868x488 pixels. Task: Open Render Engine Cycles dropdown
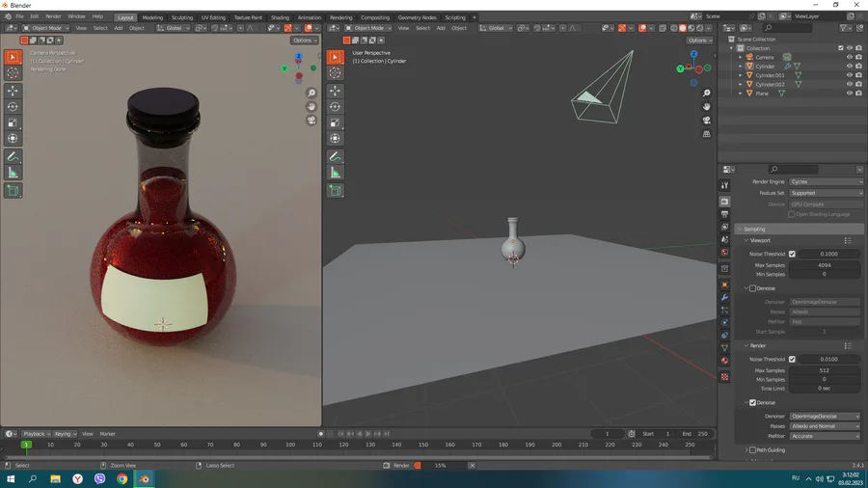[x=826, y=181]
